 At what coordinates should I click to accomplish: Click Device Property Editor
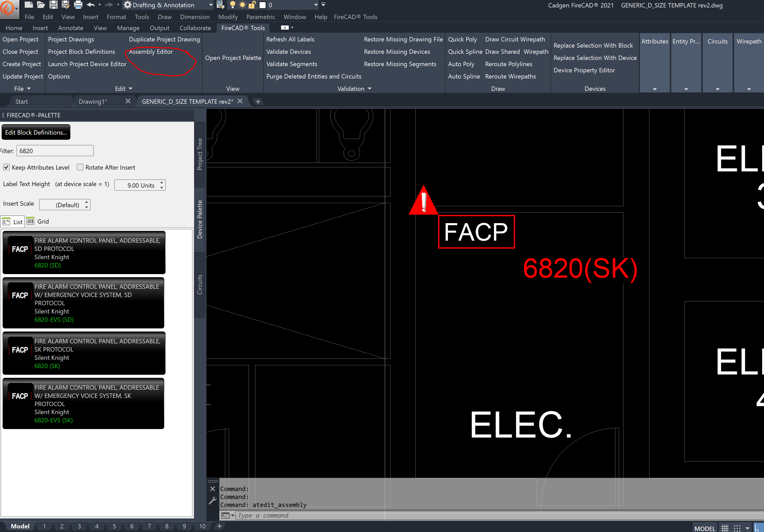(584, 70)
